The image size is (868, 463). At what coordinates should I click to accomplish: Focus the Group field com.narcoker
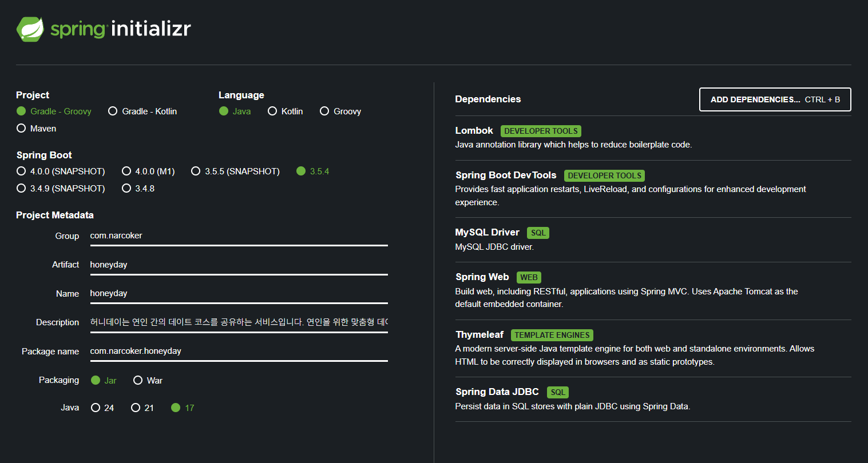pyautogui.click(x=239, y=236)
